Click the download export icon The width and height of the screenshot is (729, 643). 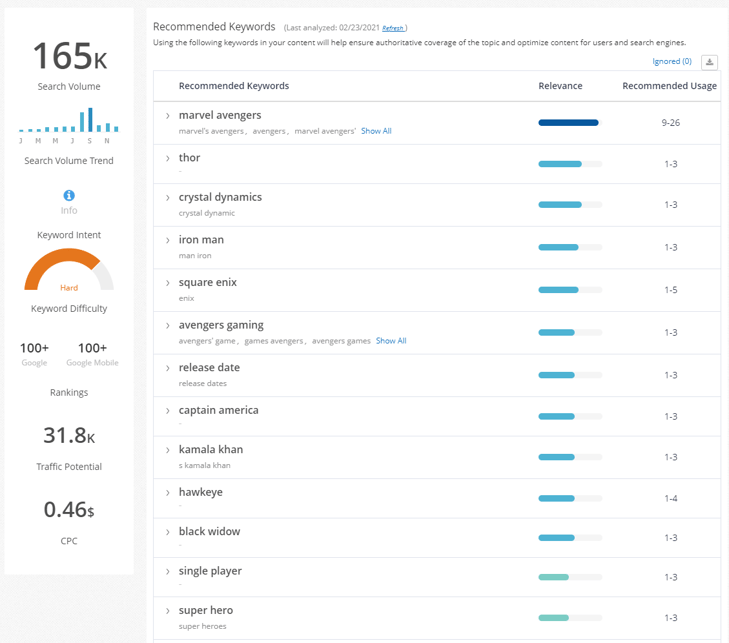click(709, 62)
